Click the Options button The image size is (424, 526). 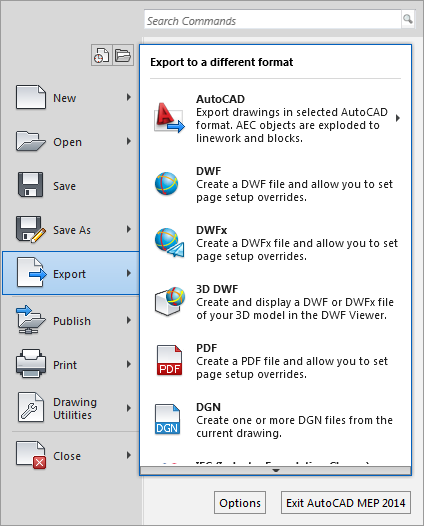click(240, 503)
